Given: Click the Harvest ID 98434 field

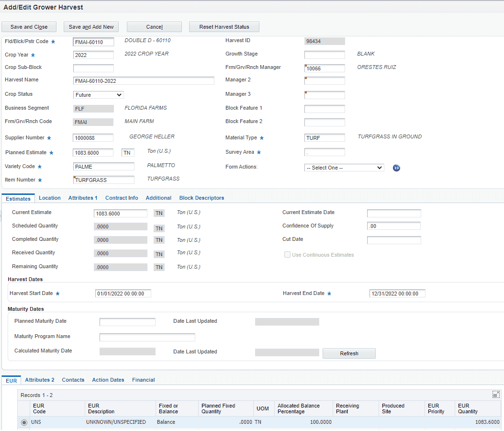Looking at the screenshot, I should (325, 41).
